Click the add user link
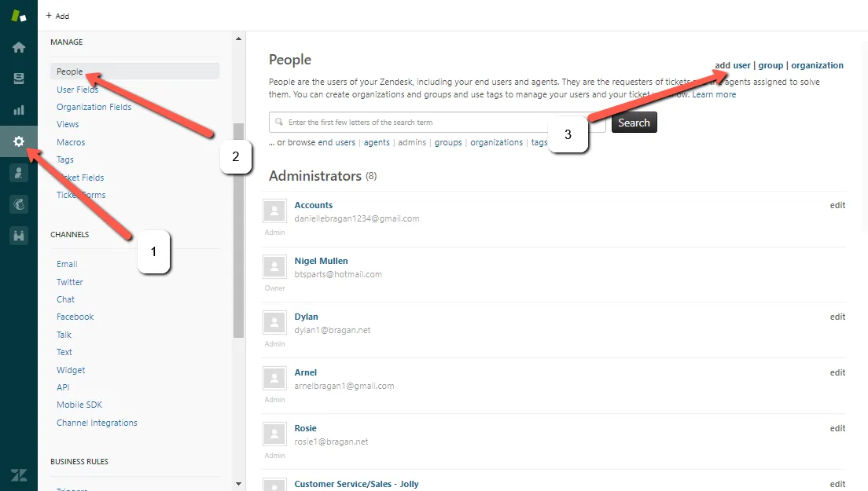Viewport: 868px width, 491px height. click(741, 65)
